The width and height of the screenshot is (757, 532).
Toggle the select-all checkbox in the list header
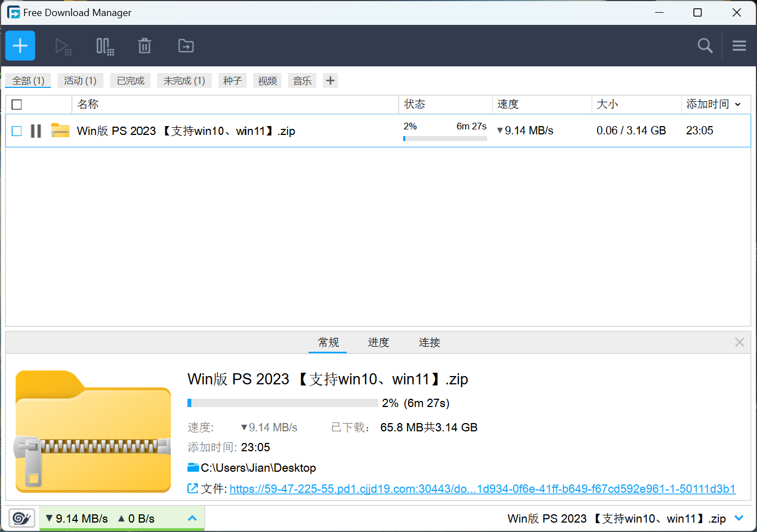click(17, 104)
